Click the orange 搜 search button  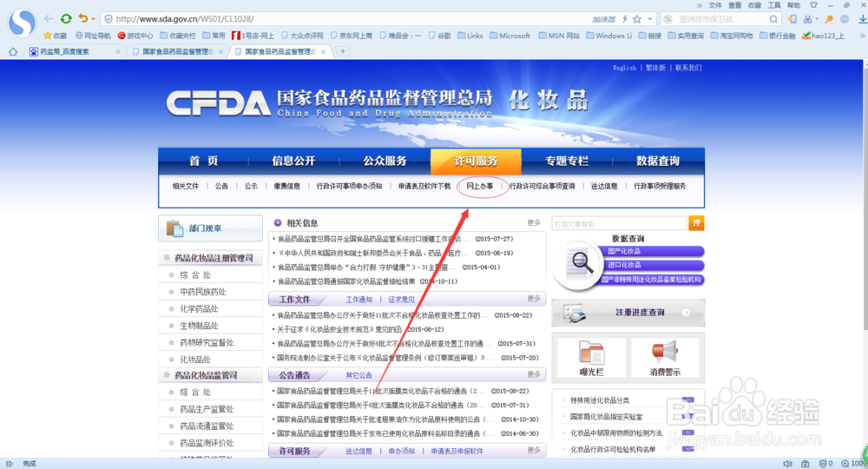(696, 223)
